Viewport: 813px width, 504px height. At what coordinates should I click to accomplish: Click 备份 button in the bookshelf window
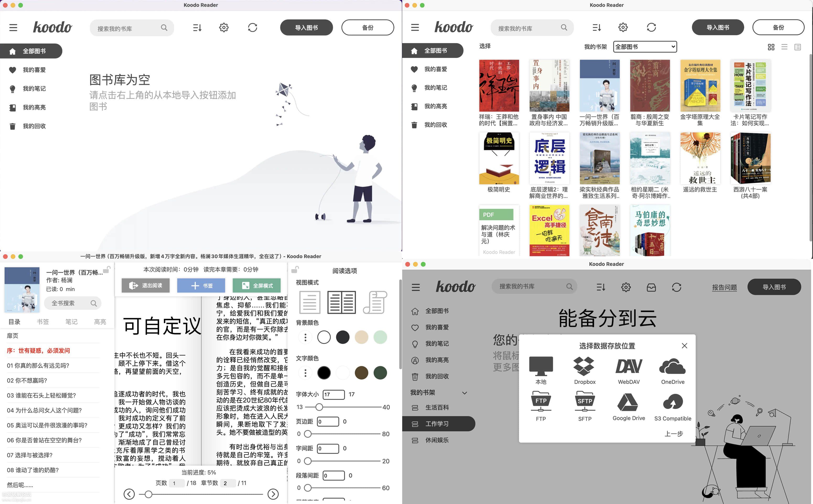778,27
